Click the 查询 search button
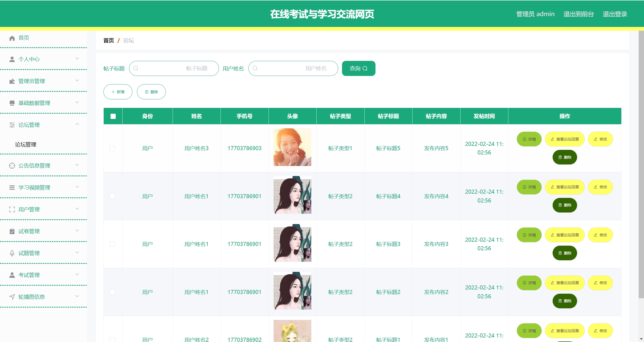The image size is (644, 342). point(359,68)
